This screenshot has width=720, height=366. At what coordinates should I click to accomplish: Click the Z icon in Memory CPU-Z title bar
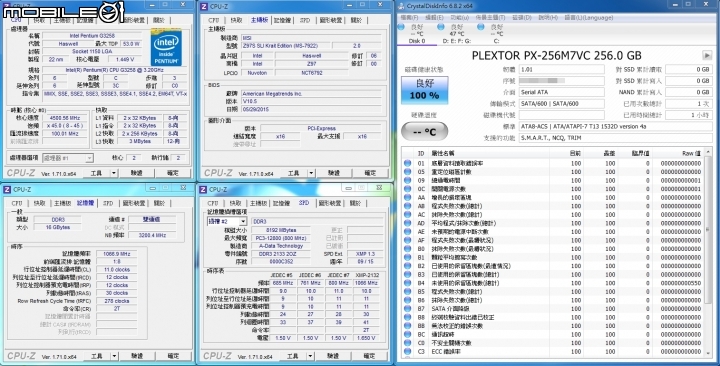[8, 189]
